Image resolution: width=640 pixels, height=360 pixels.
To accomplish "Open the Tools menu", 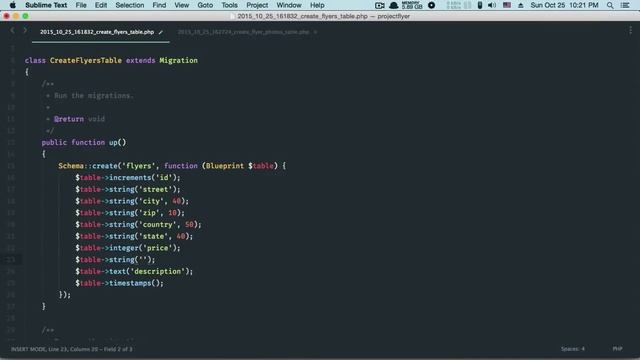I will pos(229,5).
